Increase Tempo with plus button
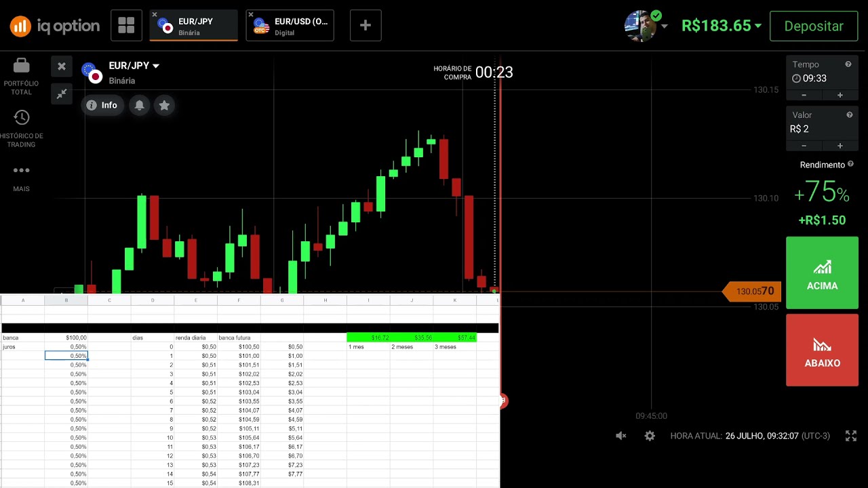The height and width of the screenshot is (488, 868). click(x=840, y=95)
